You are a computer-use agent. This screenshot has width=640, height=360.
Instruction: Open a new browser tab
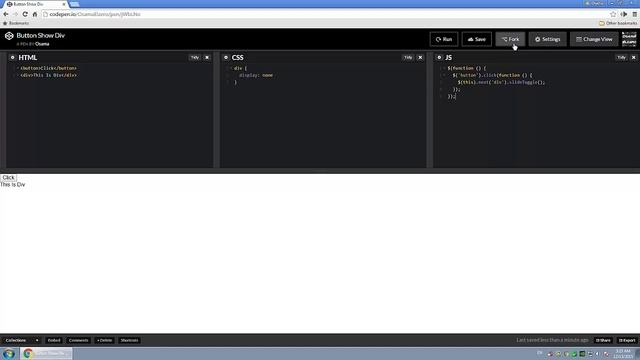coord(74,4)
